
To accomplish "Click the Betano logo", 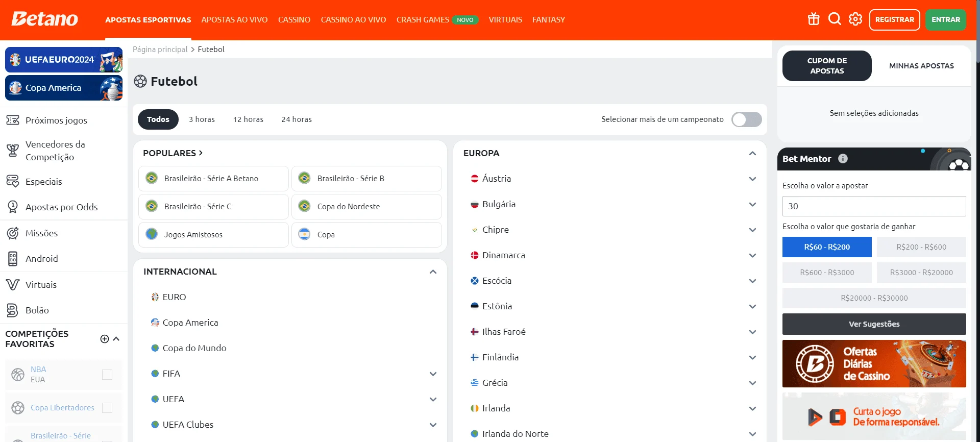I will [45, 19].
